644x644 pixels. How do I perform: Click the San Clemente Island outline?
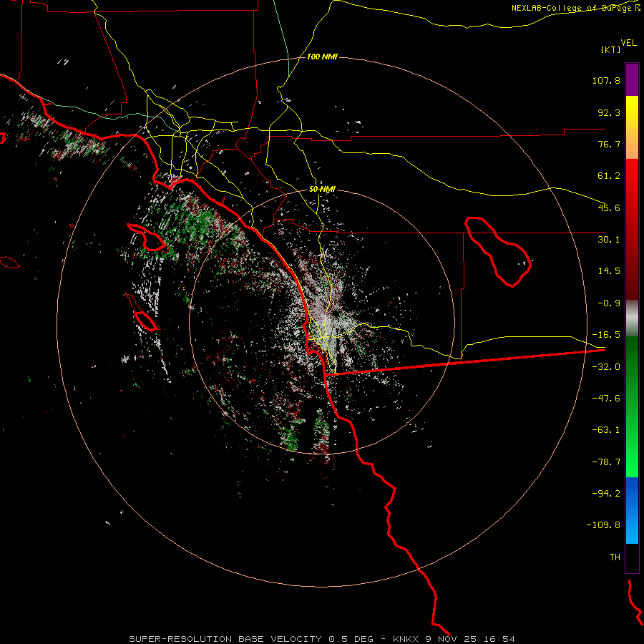click(x=146, y=321)
